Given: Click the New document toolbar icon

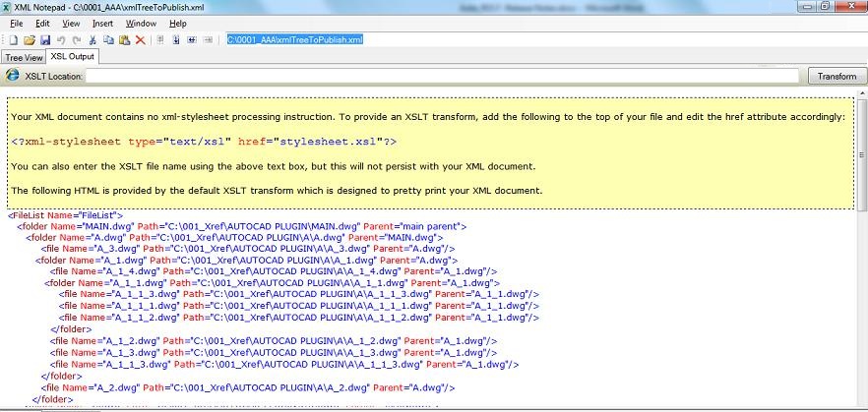Looking at the screenshot, I should (x=13, y=40).
